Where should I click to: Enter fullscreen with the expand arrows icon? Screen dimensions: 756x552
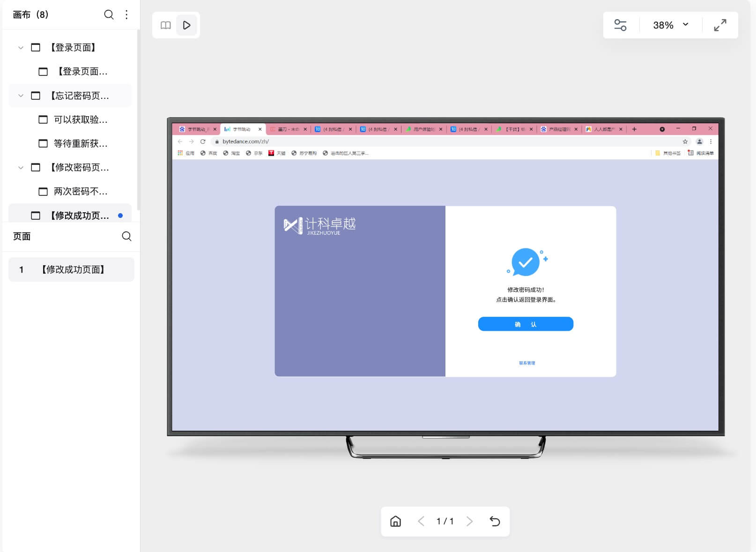pos(720,25)
